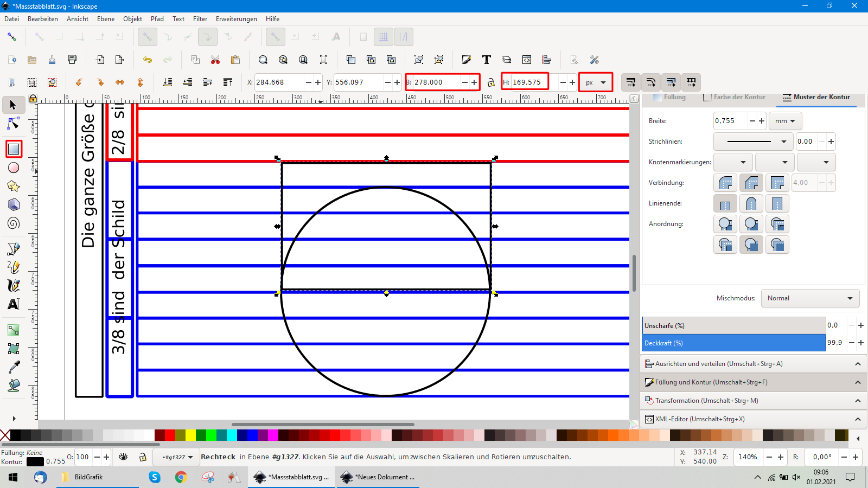This screenshot has width=868, height=488.
Task: Select the circle/ellipse tool
Action: pyautogui.click(x=14, y=168)
